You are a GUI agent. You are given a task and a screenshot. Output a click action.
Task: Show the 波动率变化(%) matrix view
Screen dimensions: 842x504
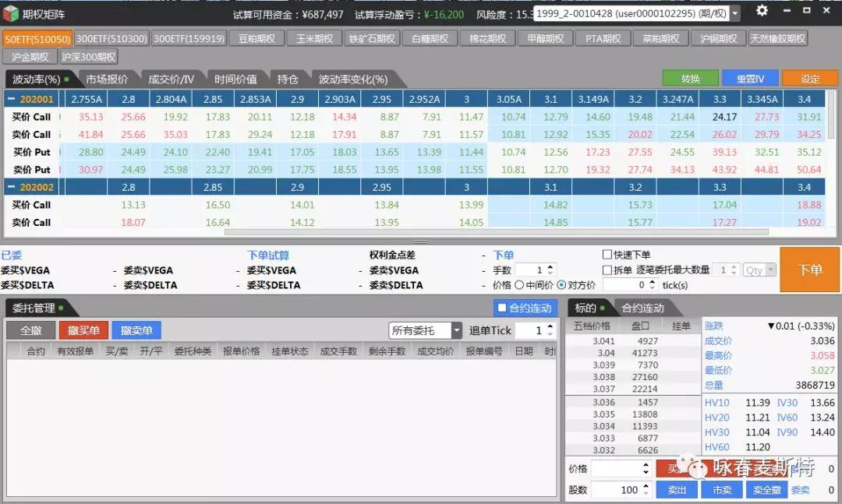[353, 79]
